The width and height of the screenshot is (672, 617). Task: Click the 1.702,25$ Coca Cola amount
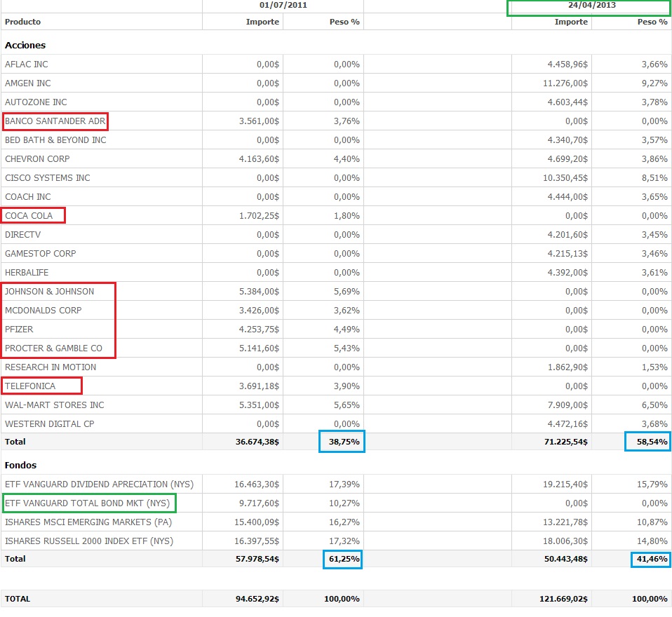[x=259, y=215]
